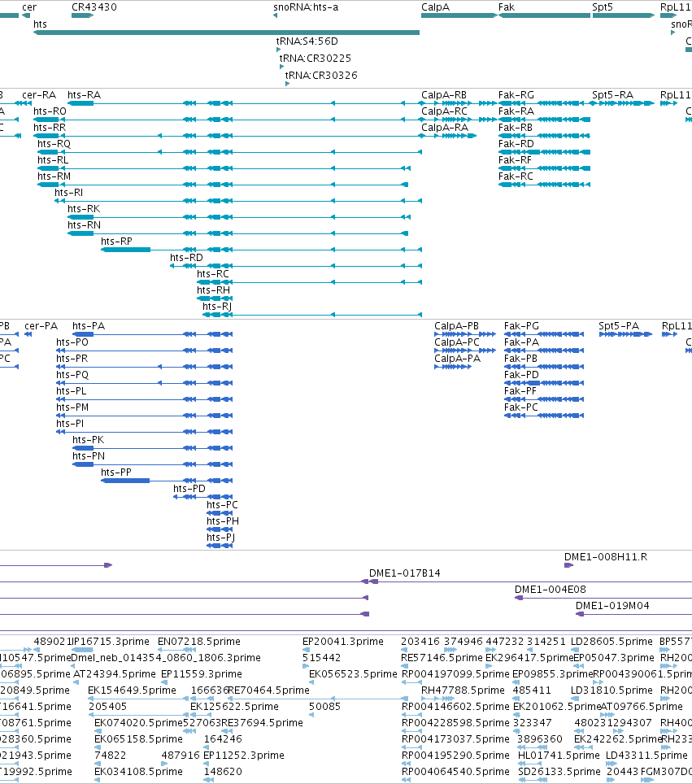Select the DME1-017B14 clone label

[404, 573]
